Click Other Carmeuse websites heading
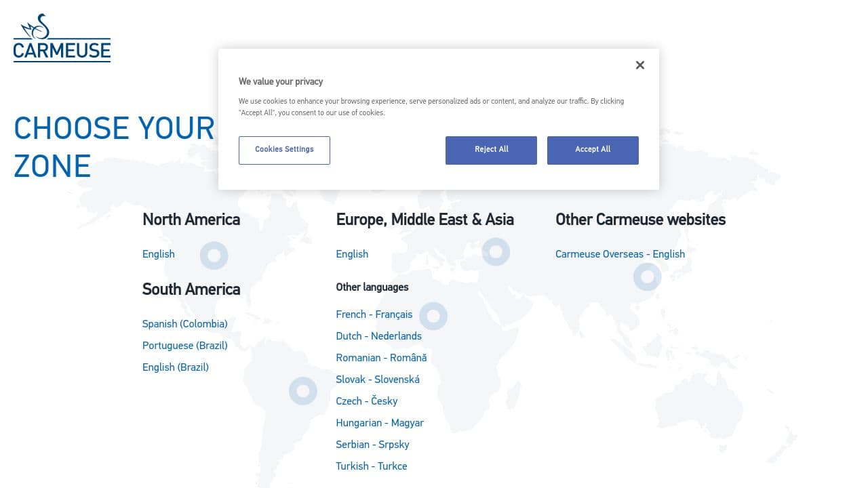 coord(640,220)
